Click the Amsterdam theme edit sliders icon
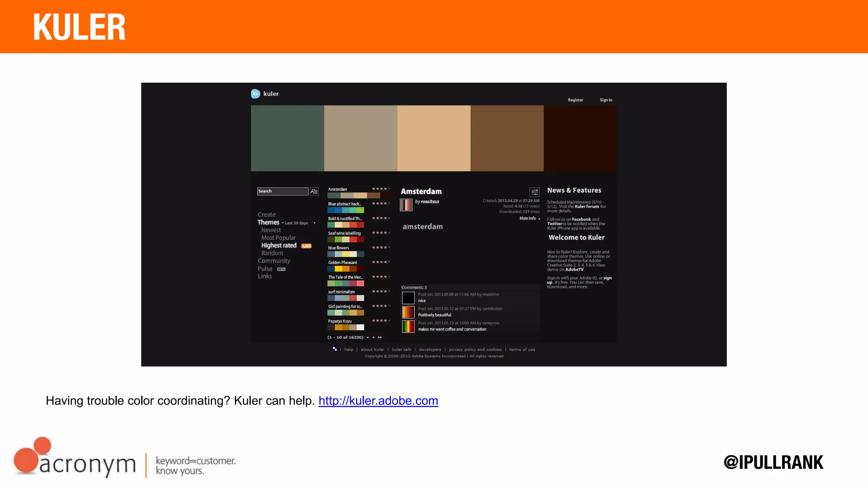 535,192
